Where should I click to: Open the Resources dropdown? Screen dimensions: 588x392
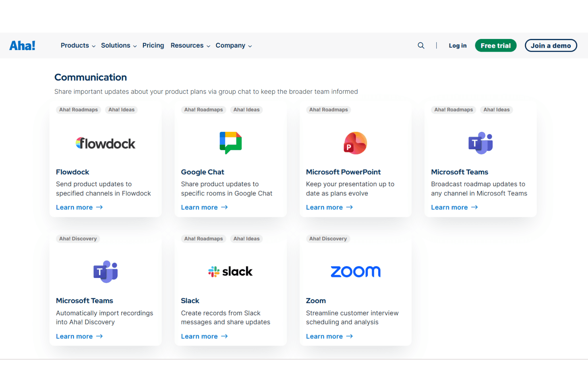[x=190, y=46]
